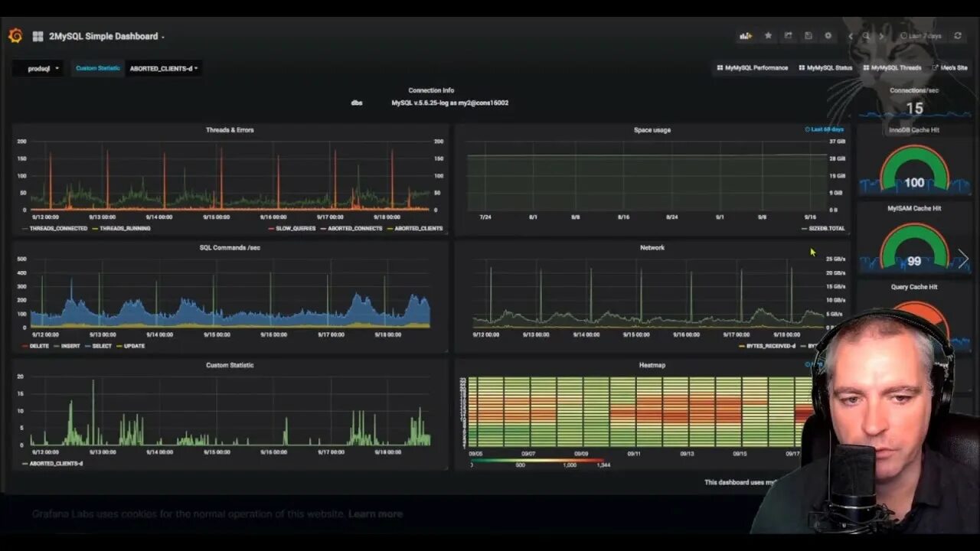The width and height of the screenshot is (980, 551).
Task: Shift the time range backward
Action: coord(851,36)
